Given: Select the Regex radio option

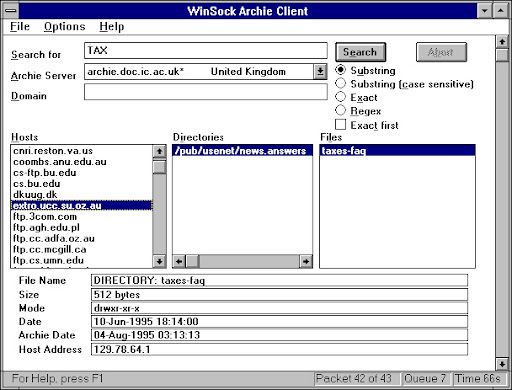Looking at the screenshot, I should (x=358, y=111).
